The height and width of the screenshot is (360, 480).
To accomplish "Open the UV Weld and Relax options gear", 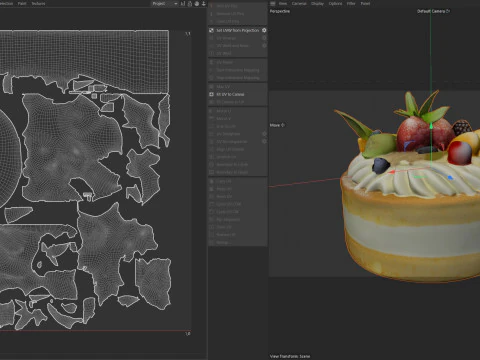I will [x=264, y=46].
